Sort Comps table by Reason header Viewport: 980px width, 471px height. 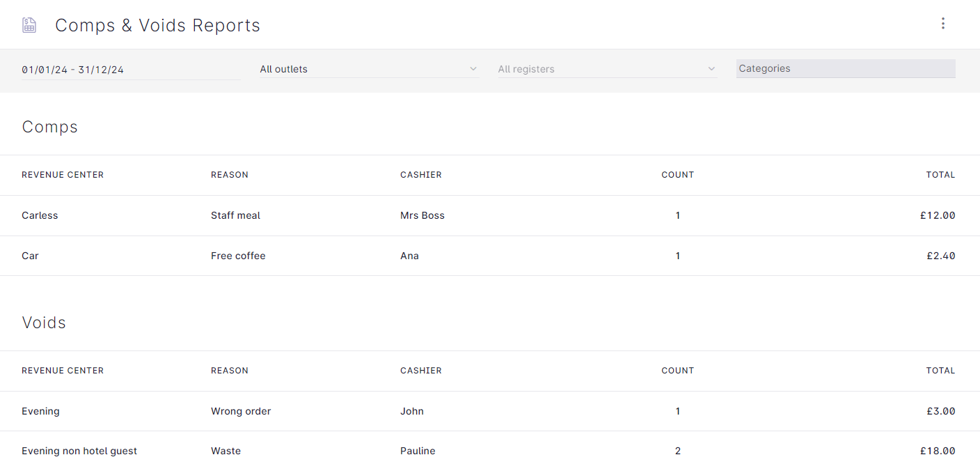pyautogui.click(x=230, y=175)
